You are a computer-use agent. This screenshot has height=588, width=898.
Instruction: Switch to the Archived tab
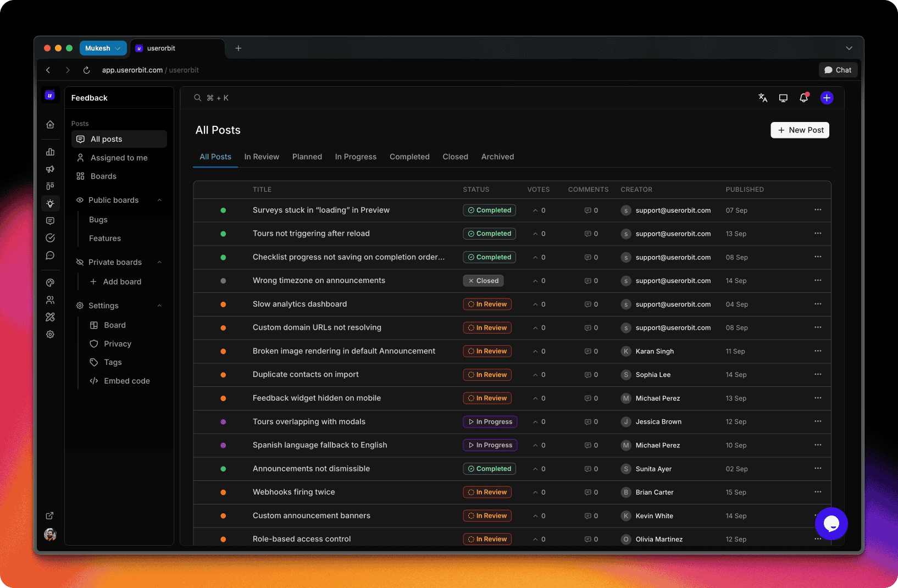497,157
